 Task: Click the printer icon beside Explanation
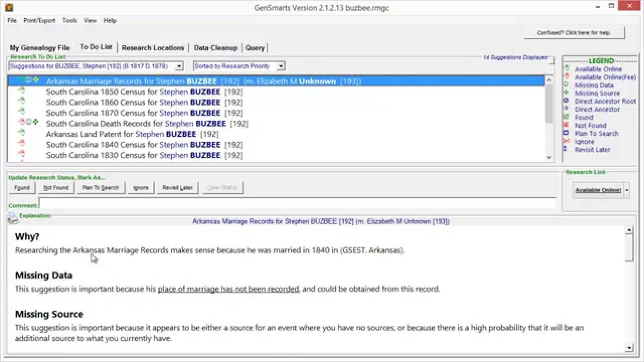(12, 218)
